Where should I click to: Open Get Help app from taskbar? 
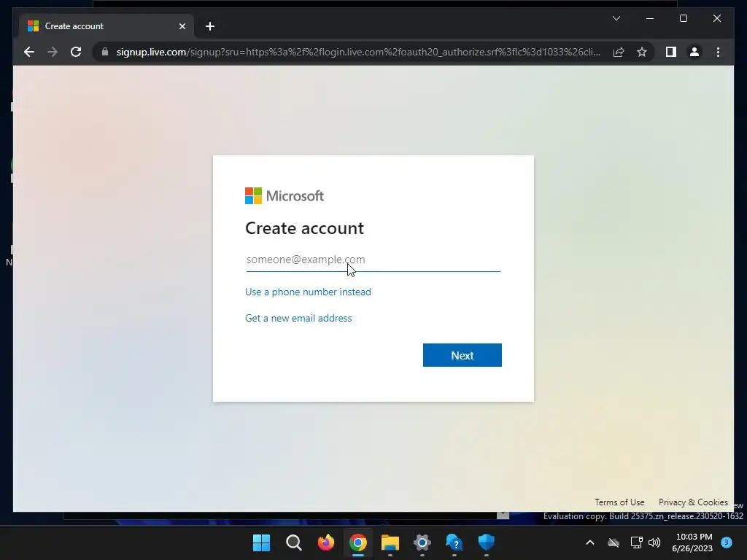(x=454, y=542)
